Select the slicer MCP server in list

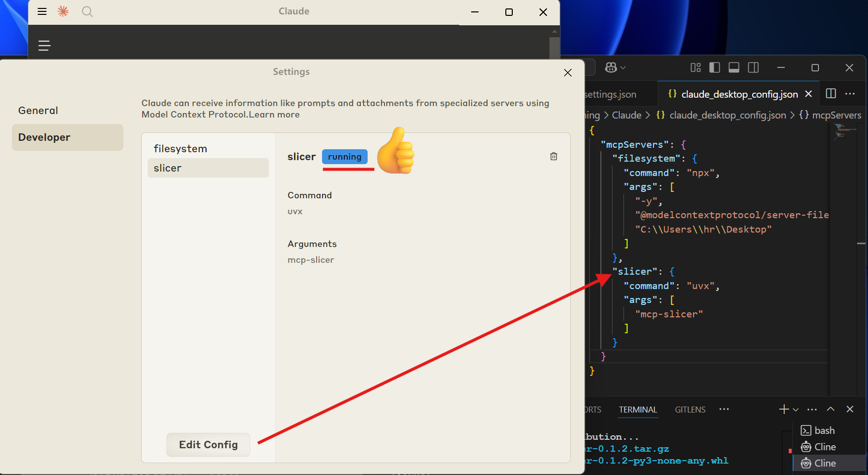pos(208,168)
